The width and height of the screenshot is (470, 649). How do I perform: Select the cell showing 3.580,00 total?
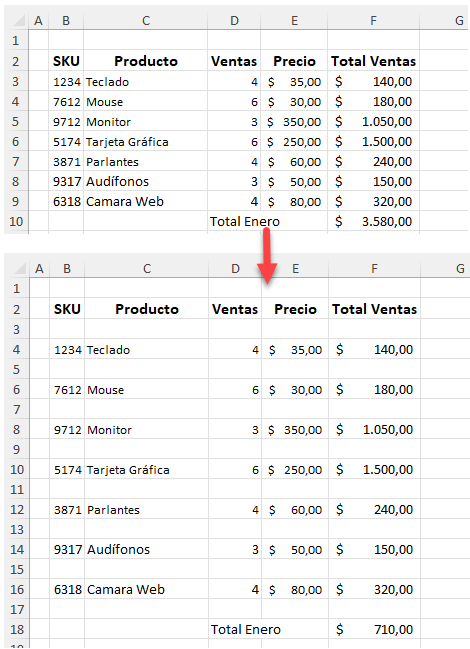tap(373, 221)
